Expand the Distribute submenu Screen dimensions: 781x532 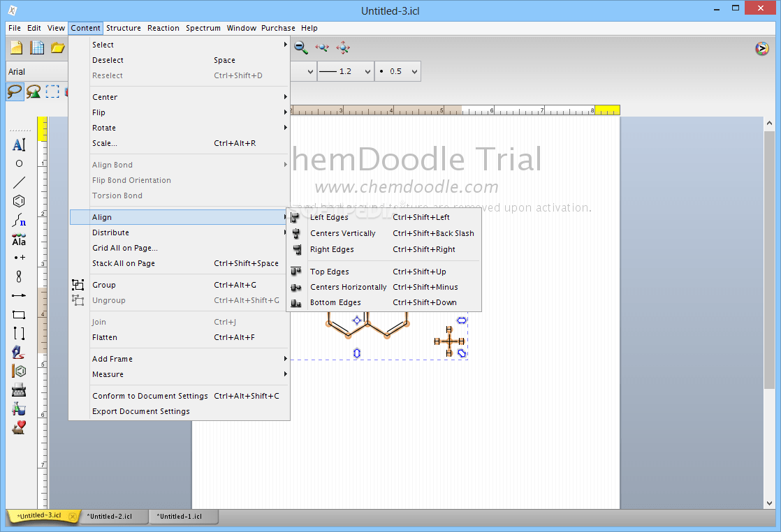pos(180,232)
